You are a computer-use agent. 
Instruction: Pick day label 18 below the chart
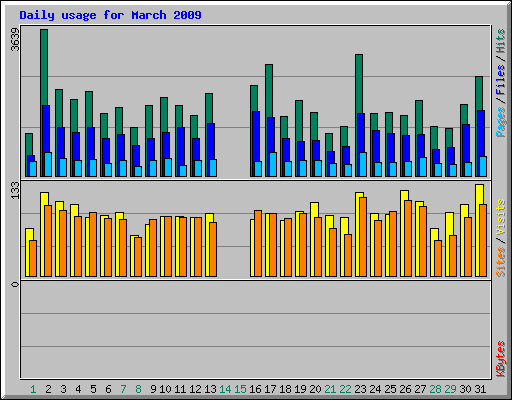coord(285,389)
